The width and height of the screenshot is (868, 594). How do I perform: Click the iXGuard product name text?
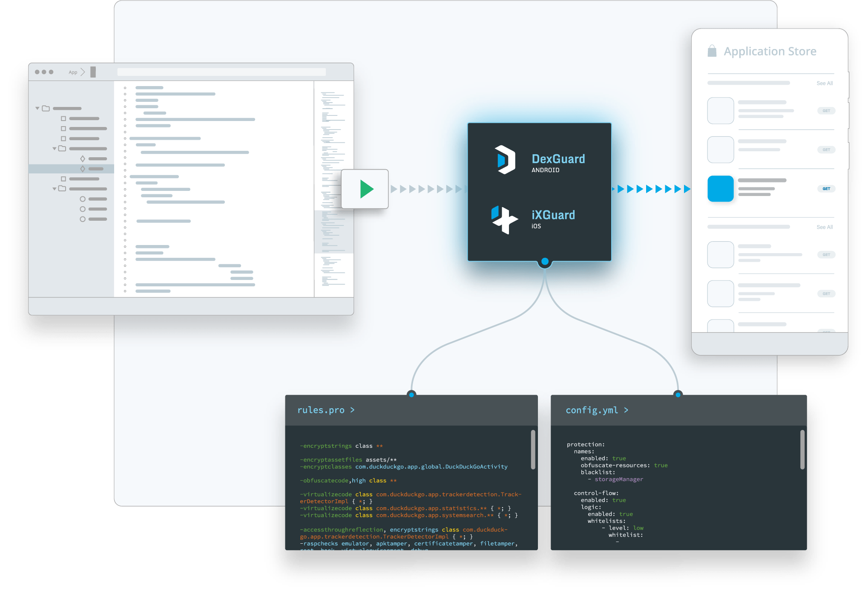point(553,215)
